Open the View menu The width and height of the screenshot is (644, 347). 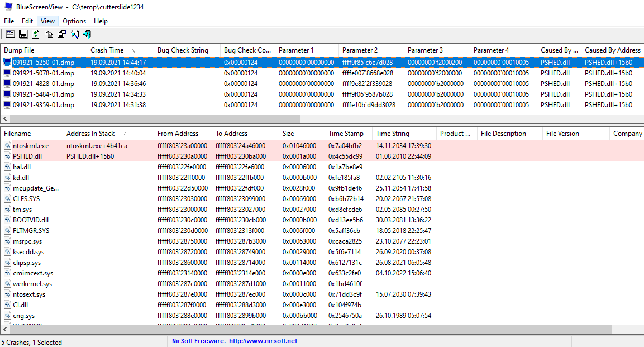[x=47, y=21]
